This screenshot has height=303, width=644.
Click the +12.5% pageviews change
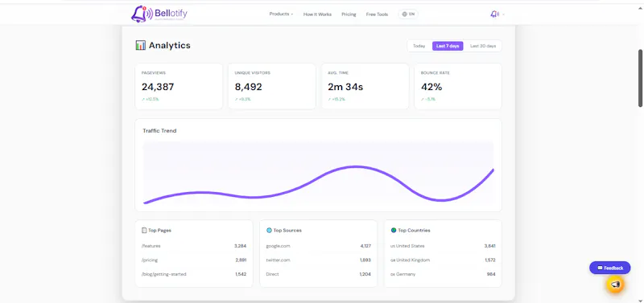coord(151,99)
